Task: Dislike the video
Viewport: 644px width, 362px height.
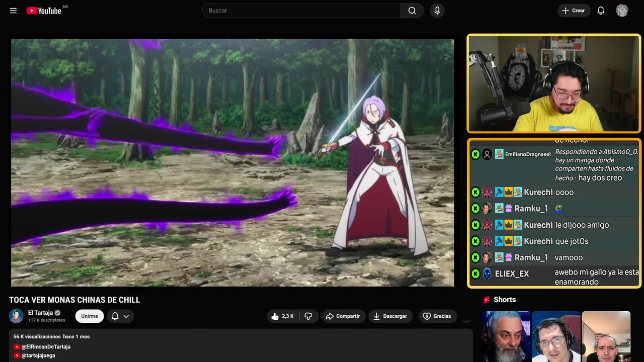Action: click(x=308, y=316)
